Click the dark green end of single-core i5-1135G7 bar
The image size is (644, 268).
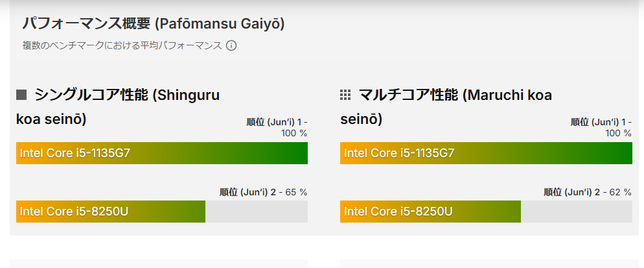pyautogui.click(x=295, y=153)
